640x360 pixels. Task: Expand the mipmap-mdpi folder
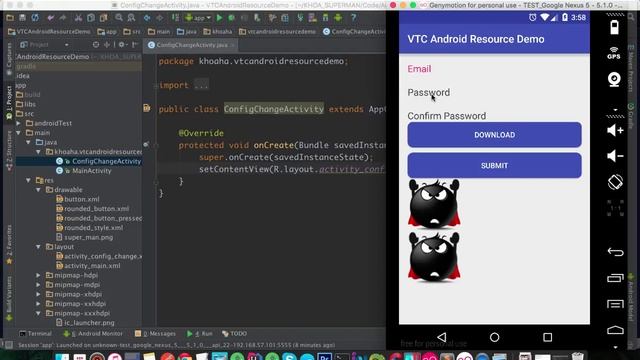[38, 285]
